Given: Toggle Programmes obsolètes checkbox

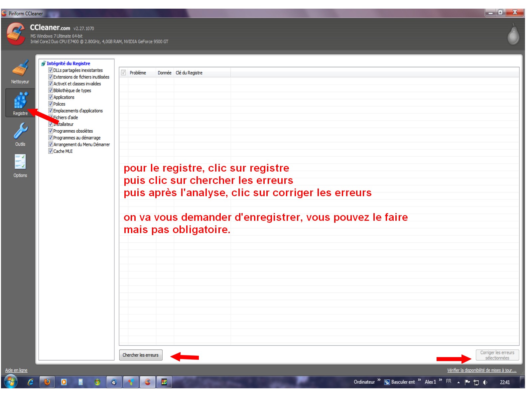Looking at the screenshot, I should click(51, 131).
